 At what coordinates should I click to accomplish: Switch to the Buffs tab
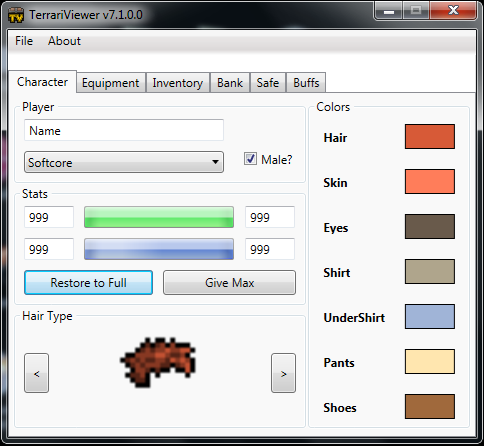pos(306,83)
